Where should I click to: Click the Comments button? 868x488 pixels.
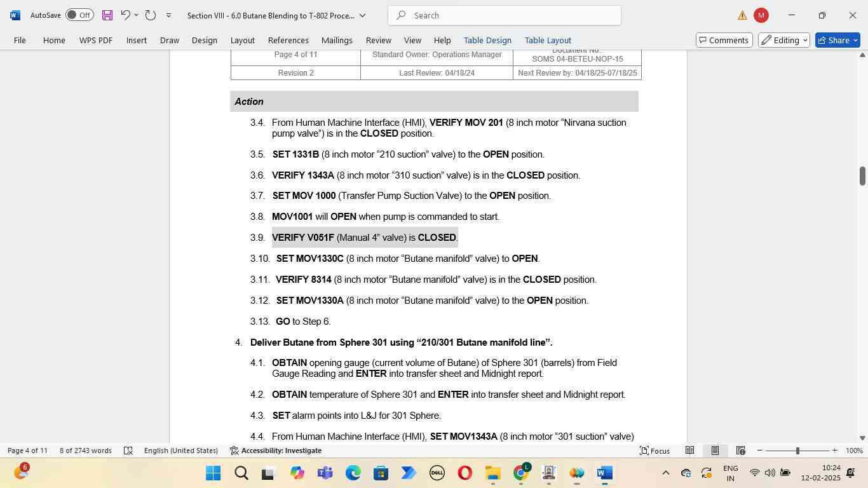[724, 40]
